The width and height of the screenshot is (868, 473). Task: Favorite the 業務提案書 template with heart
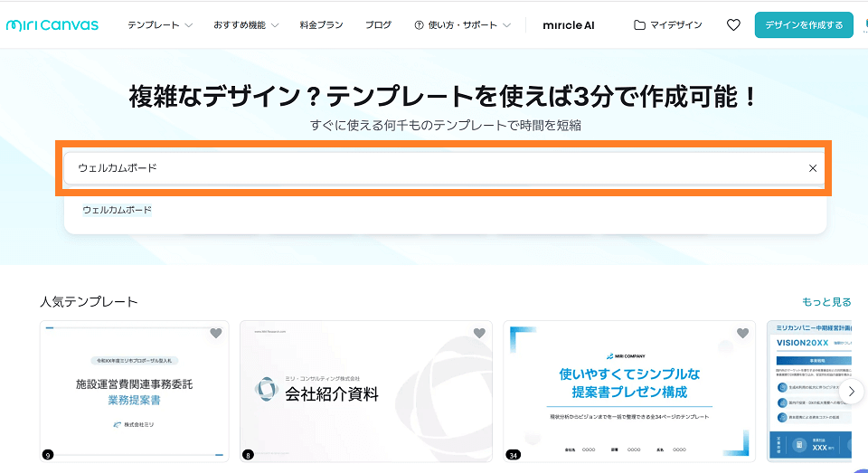click(x=215, y=334)
